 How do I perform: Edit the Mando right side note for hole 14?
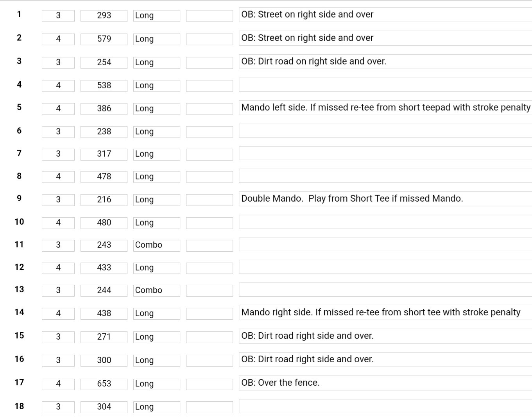click(385, 313)
